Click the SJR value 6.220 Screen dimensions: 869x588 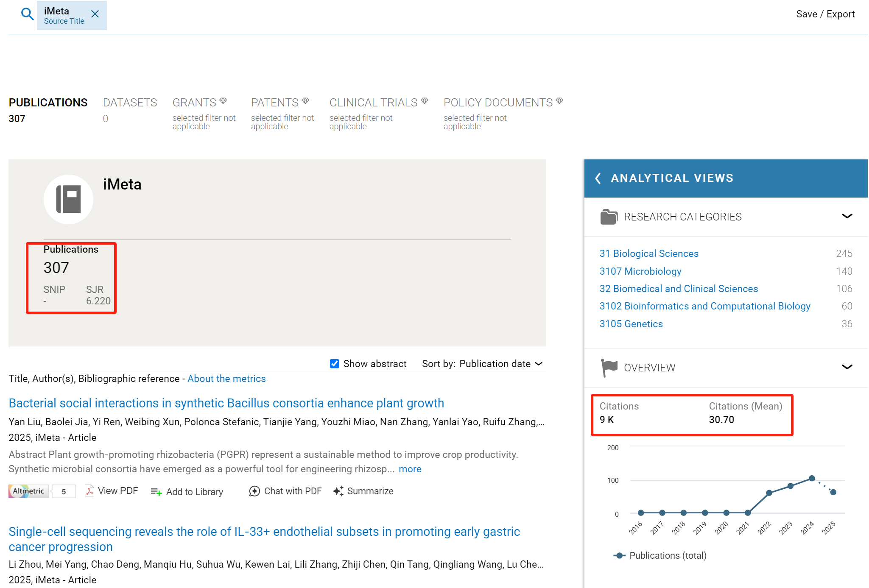tap(98, 301)
